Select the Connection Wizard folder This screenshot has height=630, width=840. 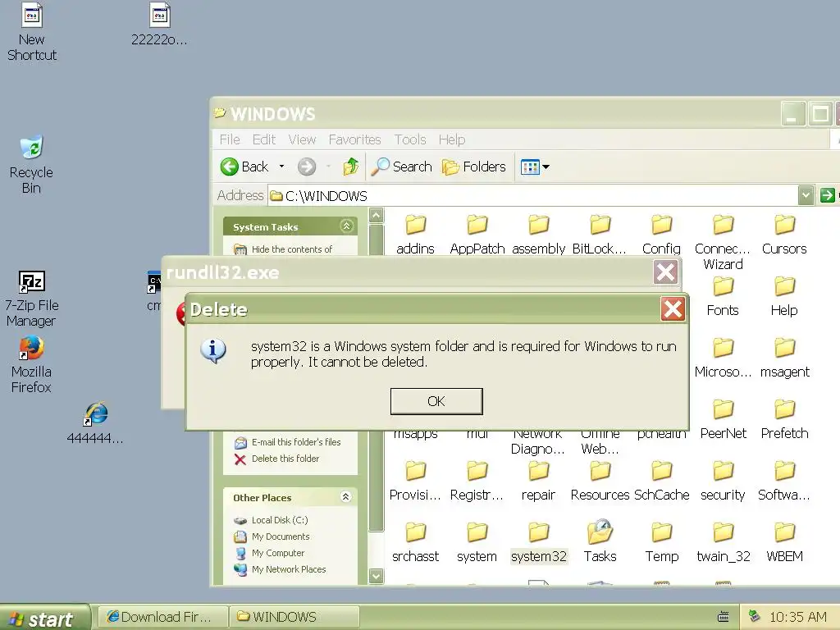click(723, 242)
